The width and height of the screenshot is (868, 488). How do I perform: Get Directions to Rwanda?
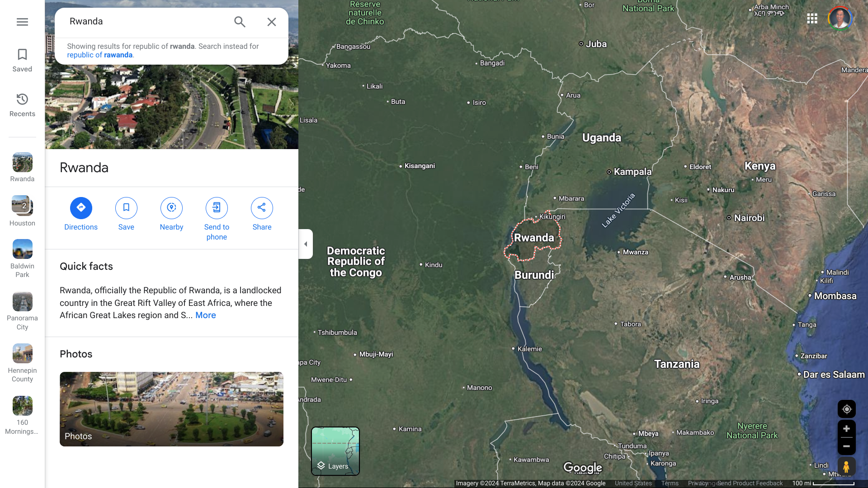81,208
